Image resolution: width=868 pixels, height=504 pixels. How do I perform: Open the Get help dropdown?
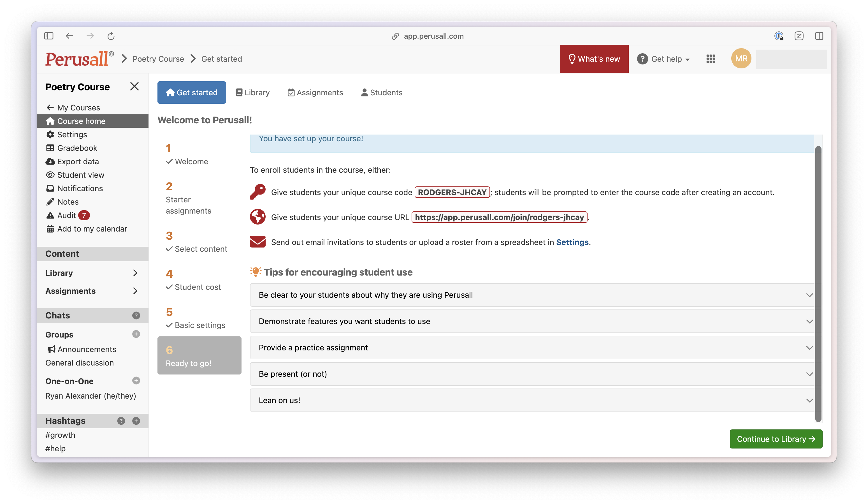point(663,59)
